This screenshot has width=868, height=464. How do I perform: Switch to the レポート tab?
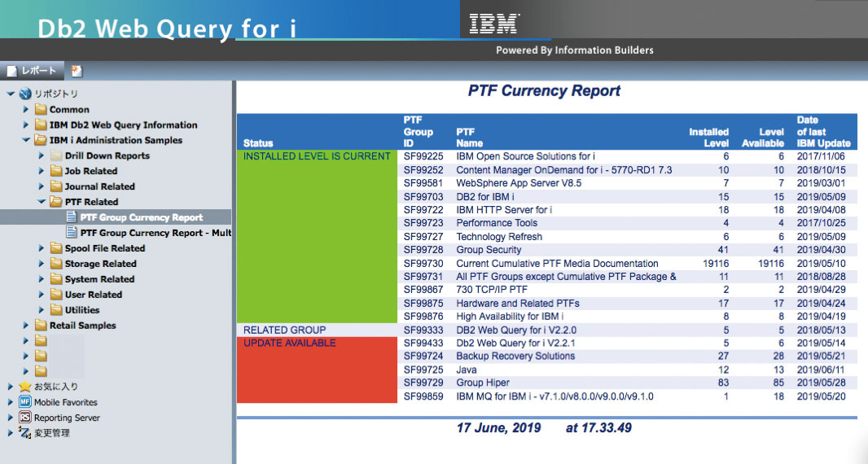(x=32, y=71)
